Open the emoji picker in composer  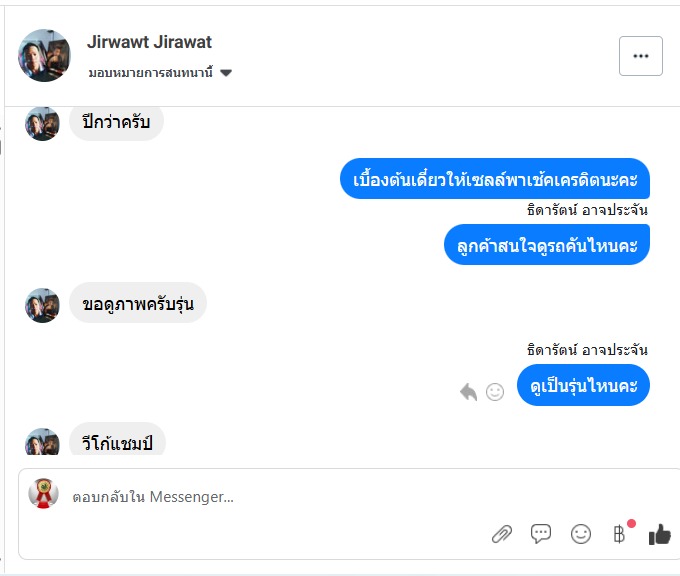[581, 534]
